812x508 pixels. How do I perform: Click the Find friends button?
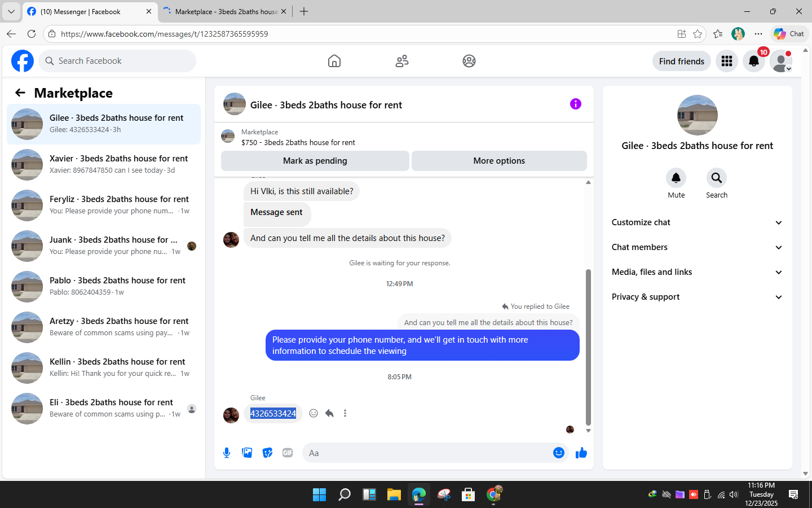tap(681, 61)
